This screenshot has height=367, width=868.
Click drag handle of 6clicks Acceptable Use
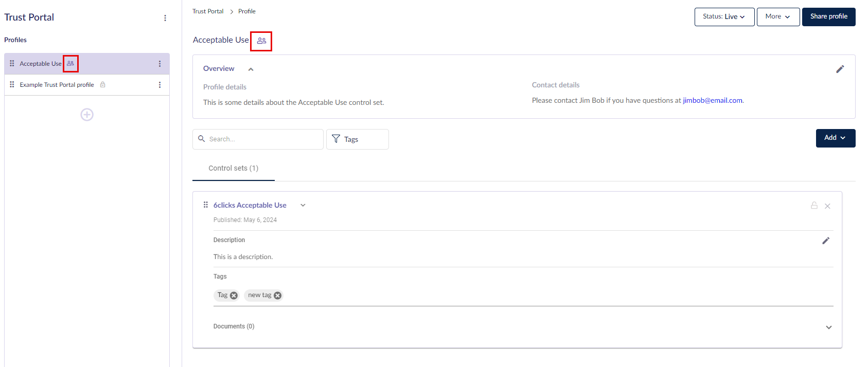[x=206, y=205]
